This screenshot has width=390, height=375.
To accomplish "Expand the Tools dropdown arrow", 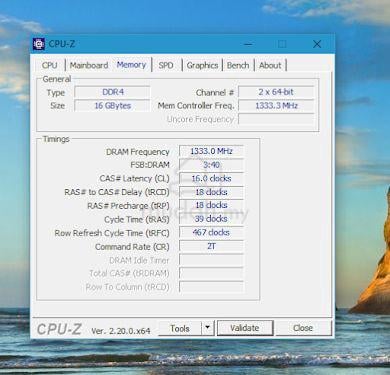I will pos(208,328).
